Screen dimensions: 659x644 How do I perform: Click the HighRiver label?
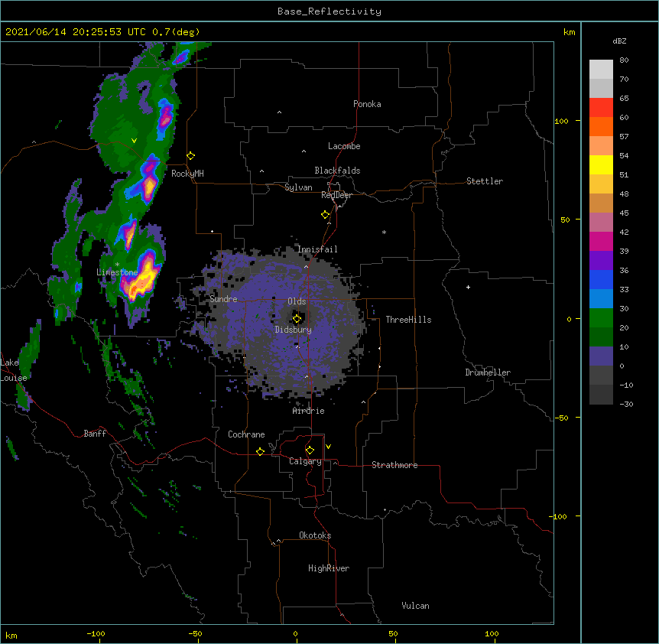[328, 568]
